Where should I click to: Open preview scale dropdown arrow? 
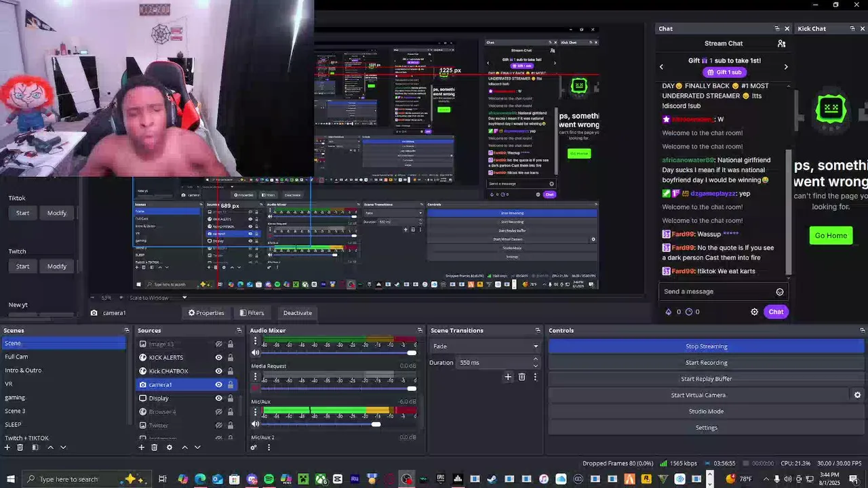pyautogui.click(x=184, y=298)
